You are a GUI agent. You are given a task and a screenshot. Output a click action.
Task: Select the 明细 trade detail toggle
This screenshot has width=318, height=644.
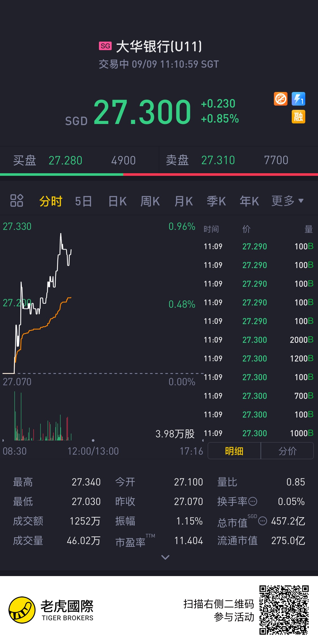(x=234, y=451)
